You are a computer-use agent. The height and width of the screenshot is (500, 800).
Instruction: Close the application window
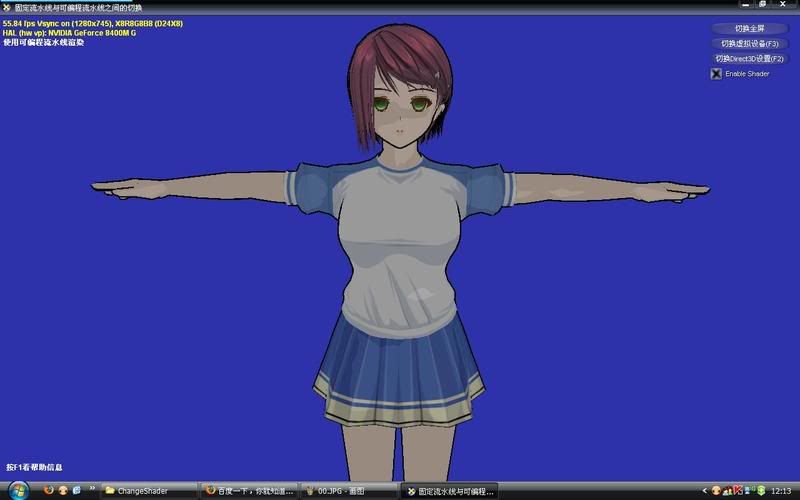click(x=783, y=4)
